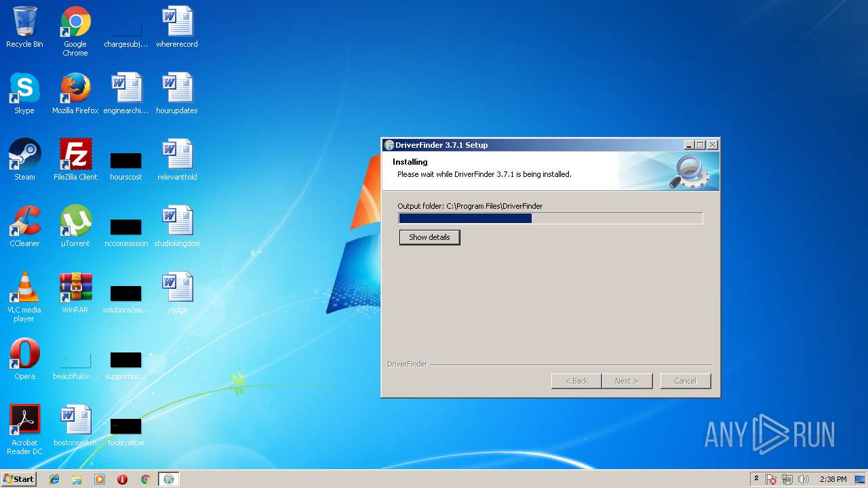Screen dimensions: 868x488
Task: Launch the Mozilla Firefox desktop shortcut
Action: click(x=75, y=94)
